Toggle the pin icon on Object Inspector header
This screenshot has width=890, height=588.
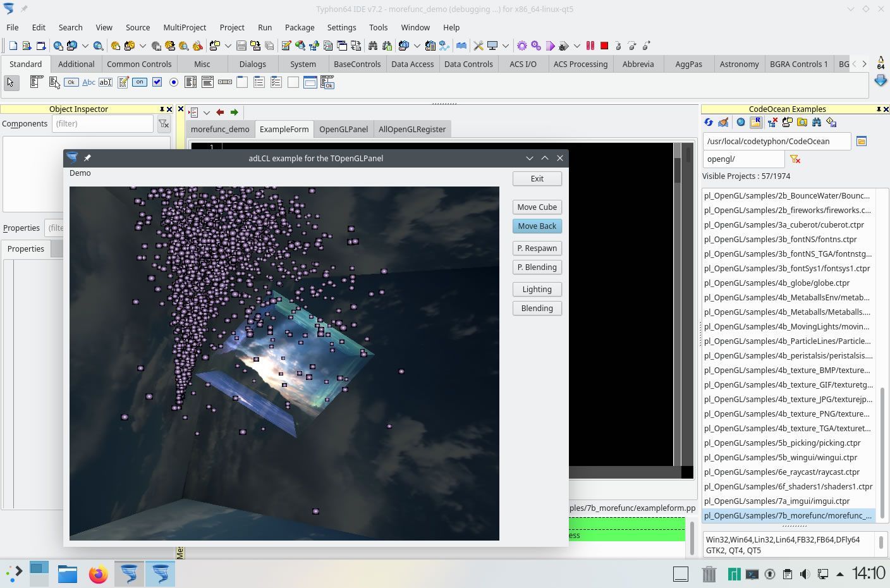click(162, 109)
